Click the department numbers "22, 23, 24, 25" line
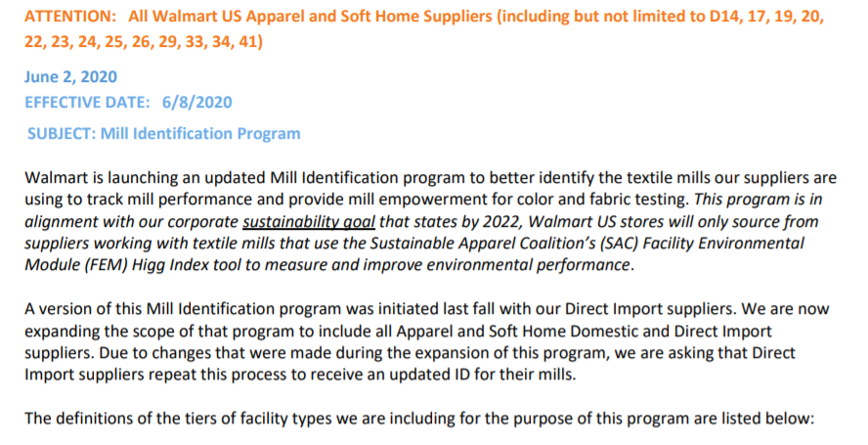 (x=81, y=42)
